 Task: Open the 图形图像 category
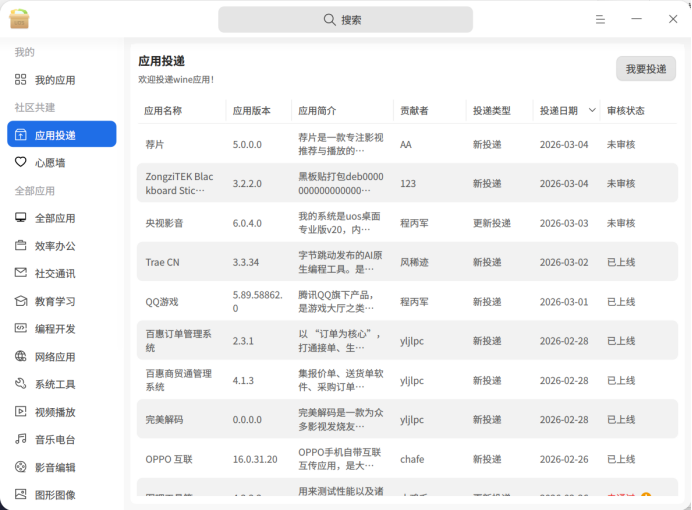coord(55,494)
